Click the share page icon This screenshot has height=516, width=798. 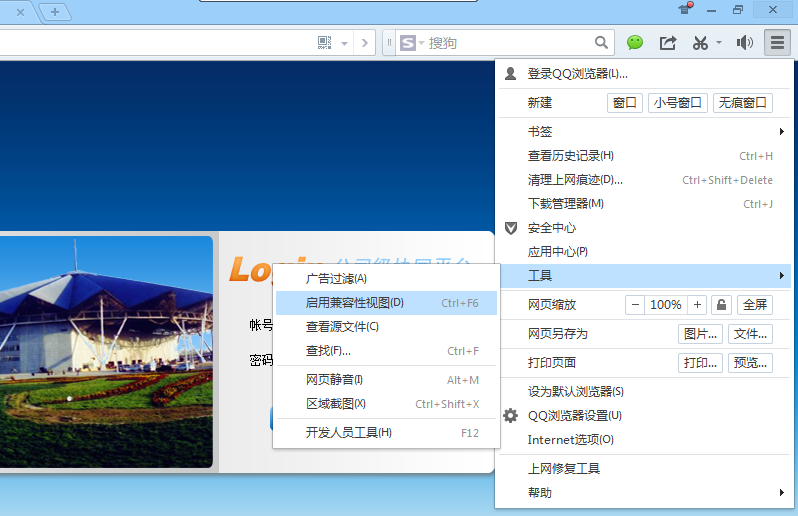[667, 43]
